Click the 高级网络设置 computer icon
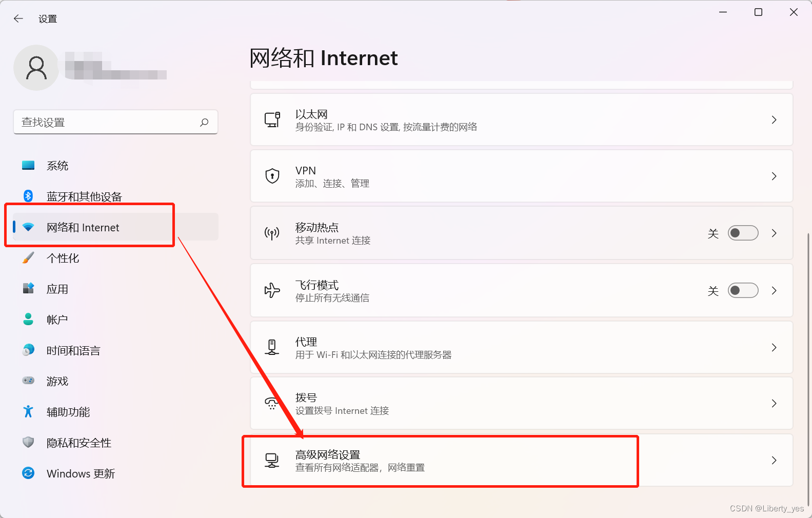The image size is (812, 518). click(x=272, y=460)
